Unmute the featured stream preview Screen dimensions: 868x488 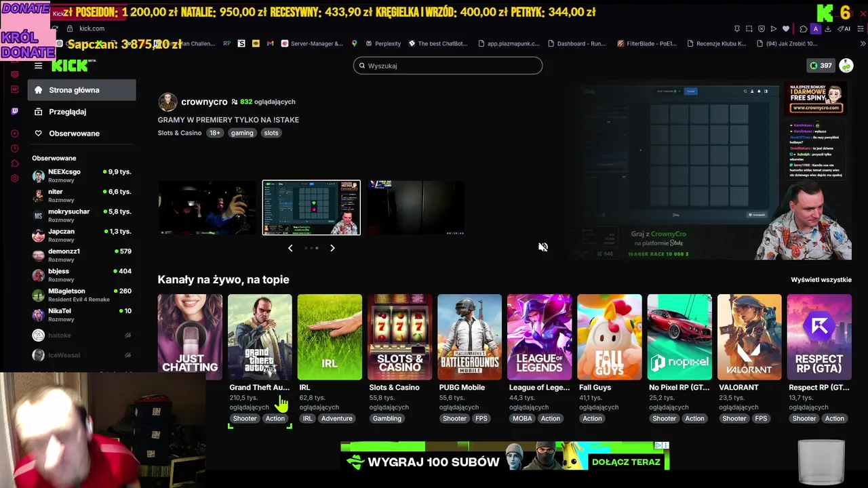point(543,247)
